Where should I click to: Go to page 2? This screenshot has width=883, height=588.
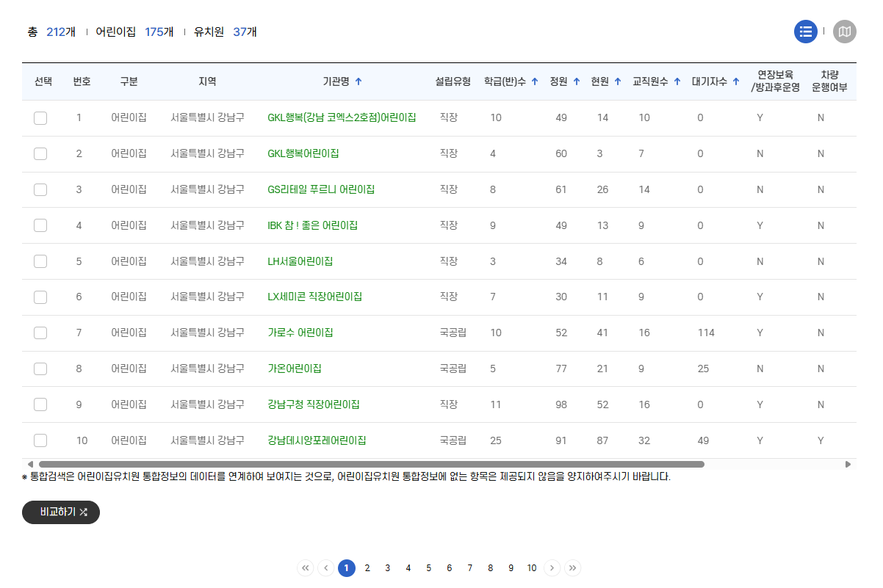[x=367, y=567]
